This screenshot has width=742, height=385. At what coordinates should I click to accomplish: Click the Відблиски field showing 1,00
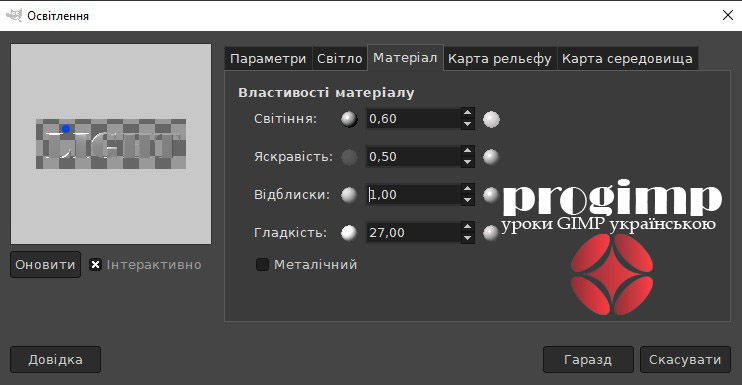(x=413, y=194)
